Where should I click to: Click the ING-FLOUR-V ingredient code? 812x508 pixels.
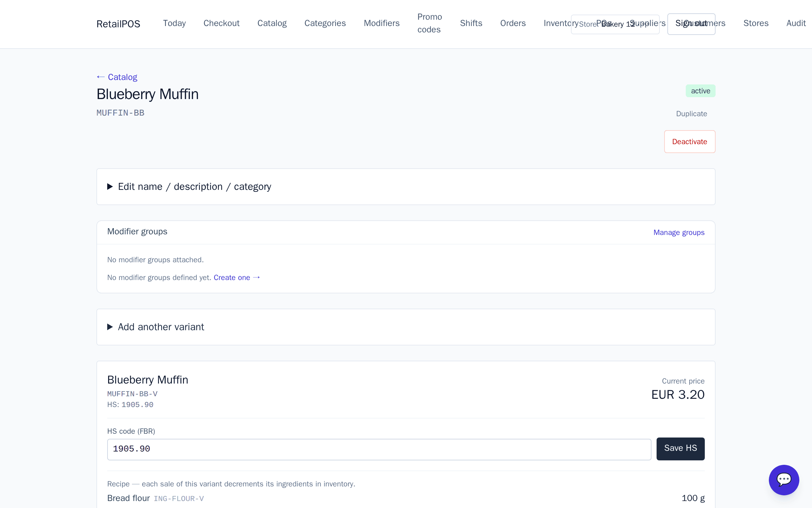point(179,498)
